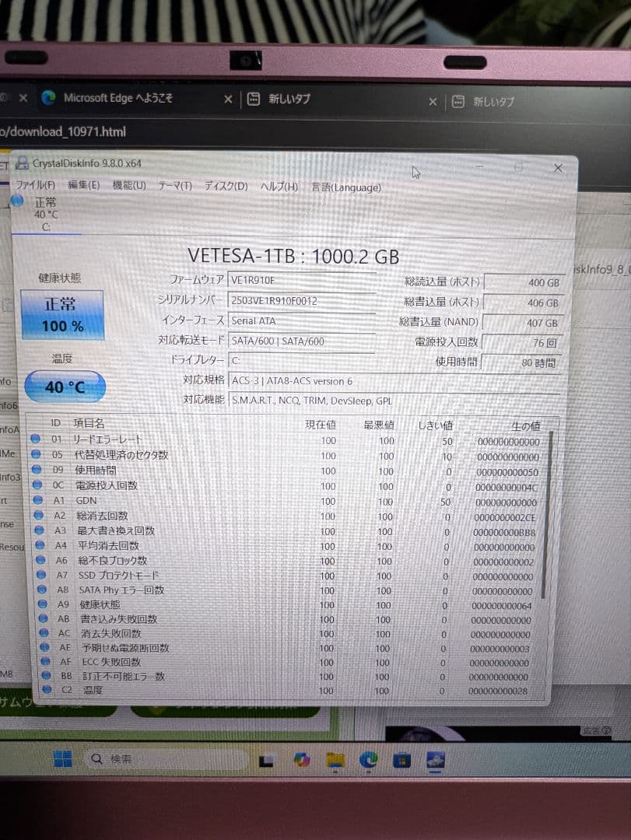Image resolution: width=631 pixels, height=840 pixels.
Task: Open Microsoft Store from the taskbar
Action: coord(401,760)
